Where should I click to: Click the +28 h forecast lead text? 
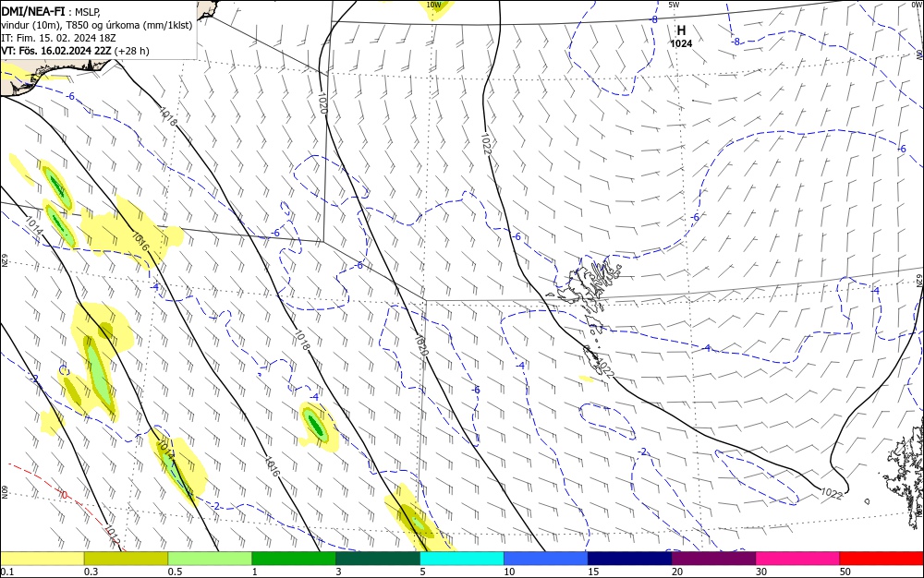coord(132,51)
